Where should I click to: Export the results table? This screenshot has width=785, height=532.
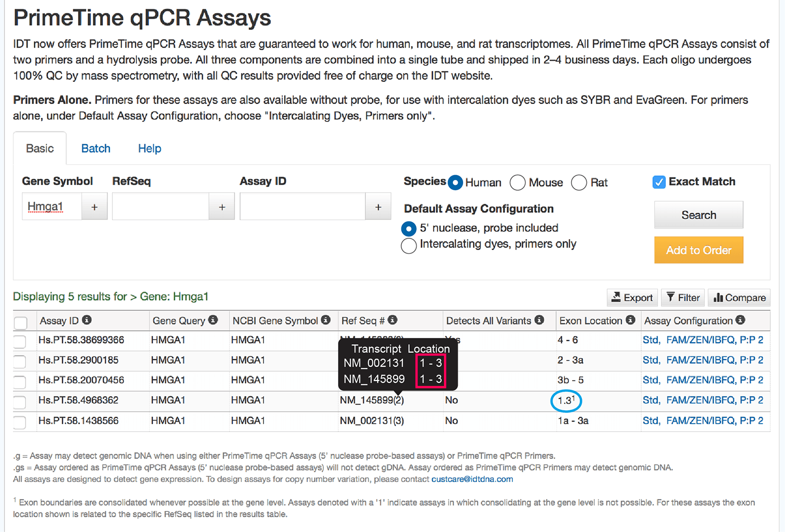632,298
